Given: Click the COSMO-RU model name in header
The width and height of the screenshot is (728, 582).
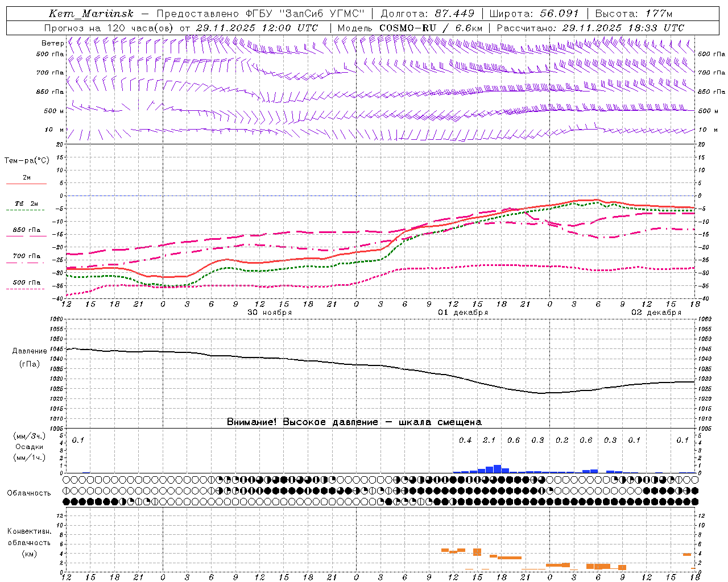Looking at the screenshot, I should pos(408,28).
